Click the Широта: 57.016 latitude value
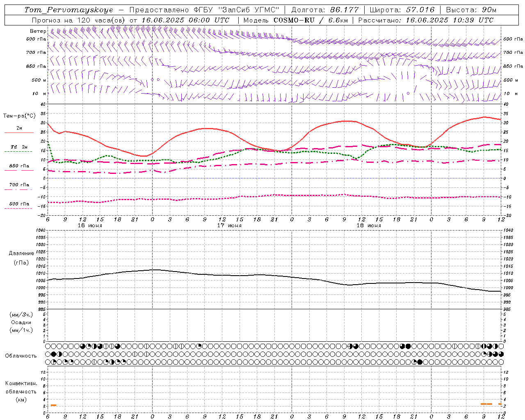Viewport: 525px width, 420px height. [402, 10]
